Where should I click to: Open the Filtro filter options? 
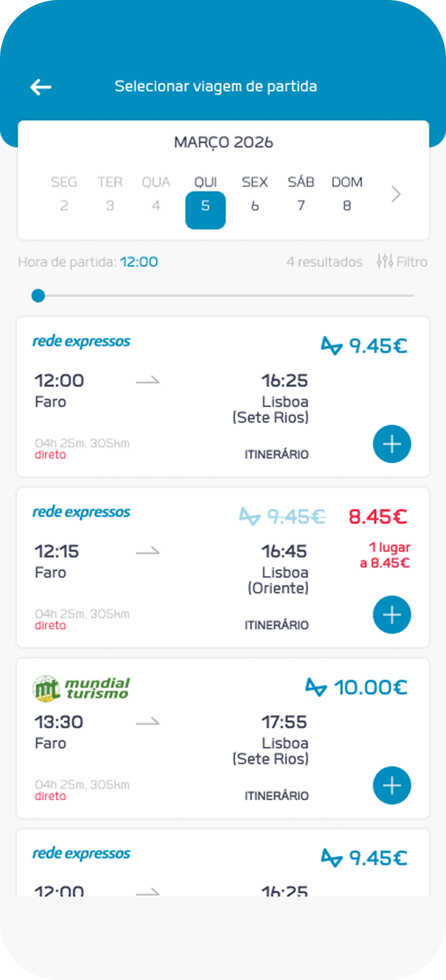click(402, 262)
